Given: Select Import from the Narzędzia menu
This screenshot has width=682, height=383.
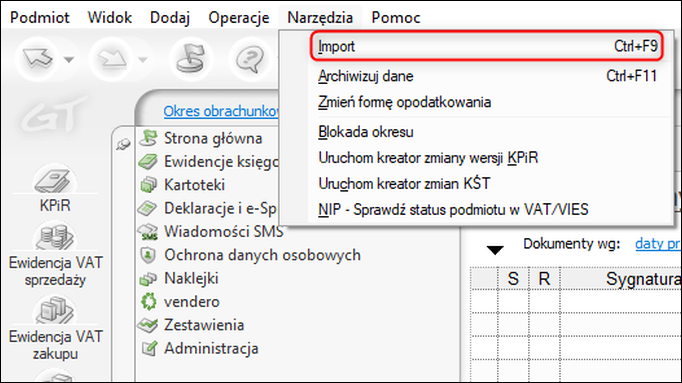Looking at the screenshot, I should [x=487, y=46].
